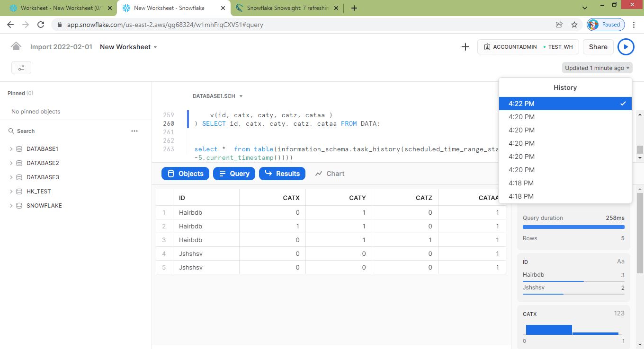Expand the DATABASE2 tree node
Viewport: 644px width, 349px height.
11,163
